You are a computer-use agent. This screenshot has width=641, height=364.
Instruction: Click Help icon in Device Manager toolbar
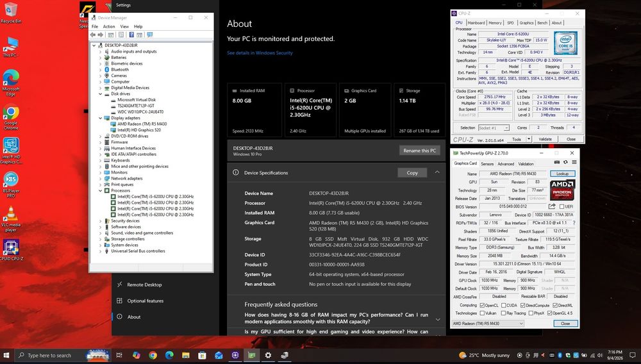point(131,35)
